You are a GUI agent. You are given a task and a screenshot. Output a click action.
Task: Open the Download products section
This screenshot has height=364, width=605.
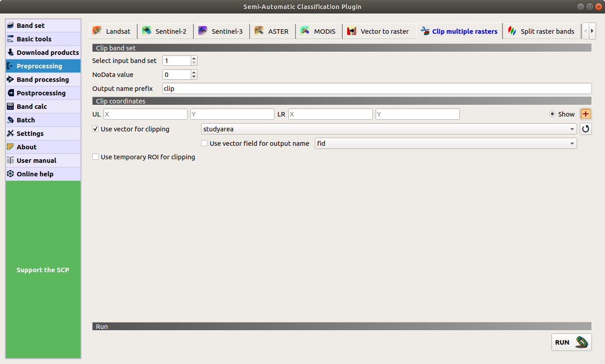[x=43, y=53]
